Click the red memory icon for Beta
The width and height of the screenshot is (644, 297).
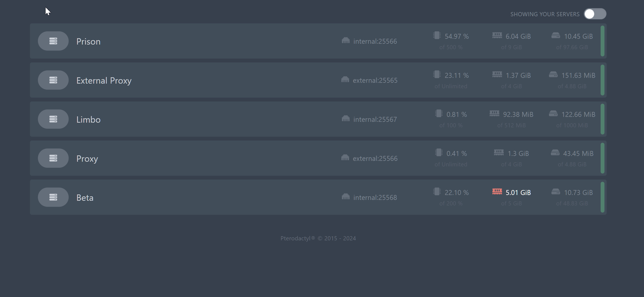click(x=497, y=192)
